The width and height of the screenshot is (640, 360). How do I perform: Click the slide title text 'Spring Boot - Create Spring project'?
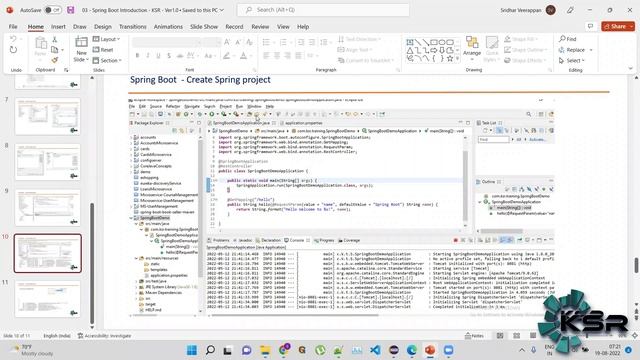[200, 80]
